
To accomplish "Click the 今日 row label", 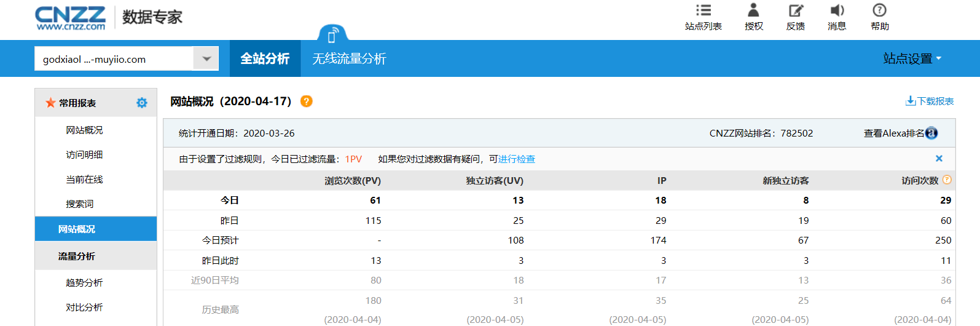I will pos(230,200).
